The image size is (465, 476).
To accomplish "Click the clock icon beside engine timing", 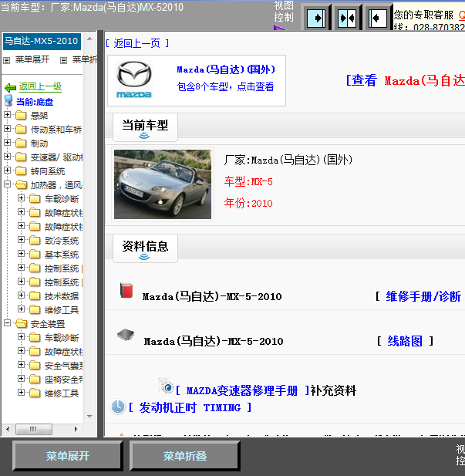I will click(117, 407).
